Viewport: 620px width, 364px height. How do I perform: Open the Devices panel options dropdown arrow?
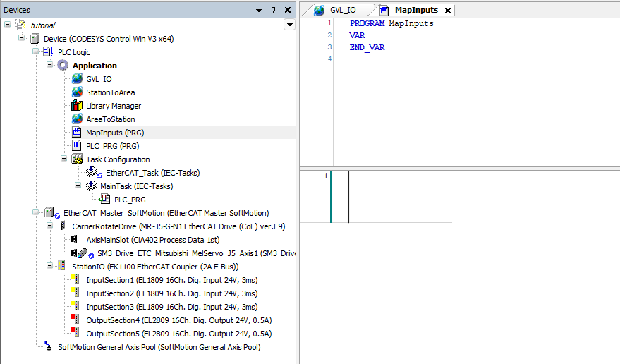[259, 11]
